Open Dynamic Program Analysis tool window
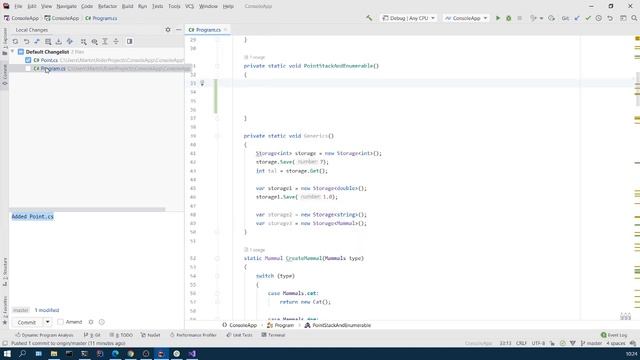Screen dimensions: 640x360 (44, 335)
